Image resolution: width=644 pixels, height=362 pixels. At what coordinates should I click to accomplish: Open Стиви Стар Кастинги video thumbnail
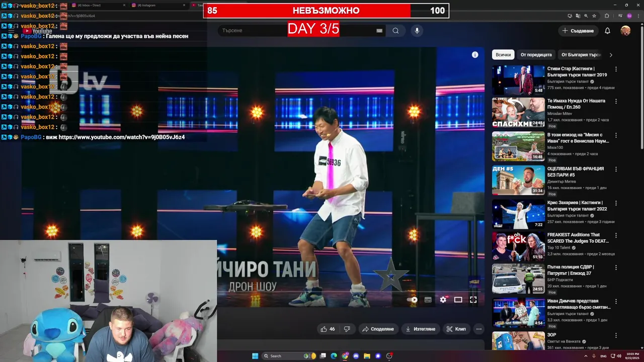[x=518, y=80]
